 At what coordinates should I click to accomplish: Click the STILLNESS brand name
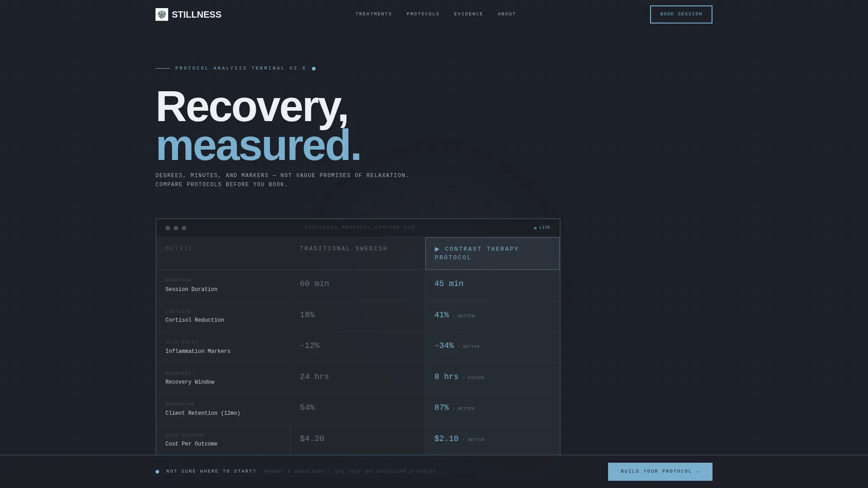(x=197, y=14)
